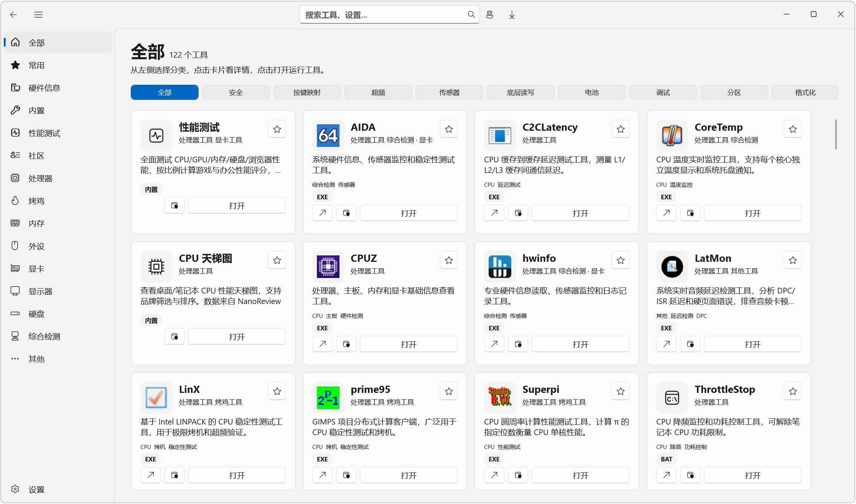Image resolution: width=856 pixels, height=504 pixels.
Task: Select 其他 category in sidebar
Action: pyautogui.click(x=58, y=359)
